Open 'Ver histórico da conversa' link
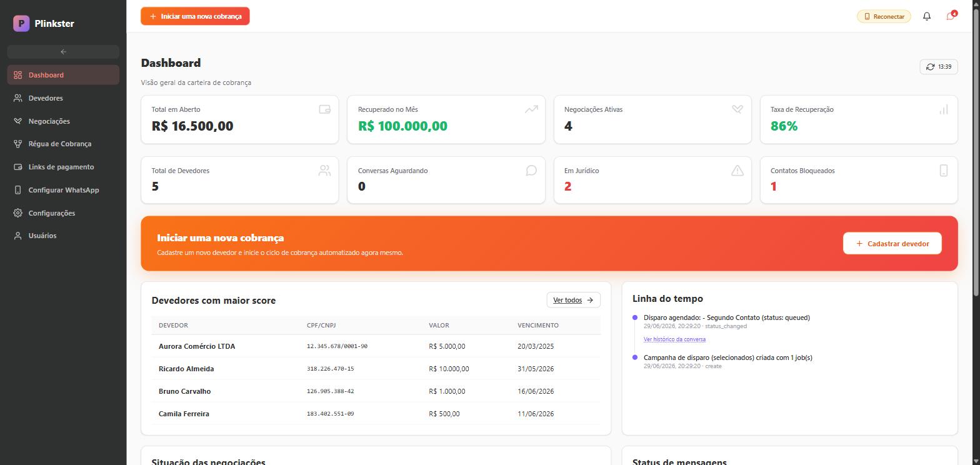This screenshot has height=465, width=980. 674,339
